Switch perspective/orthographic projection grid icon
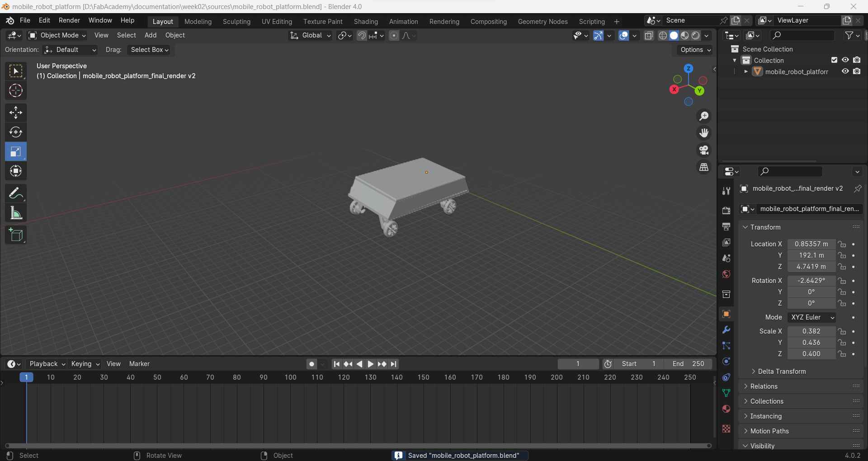This screenshot has height=461, width=868. tap(704, 167)
